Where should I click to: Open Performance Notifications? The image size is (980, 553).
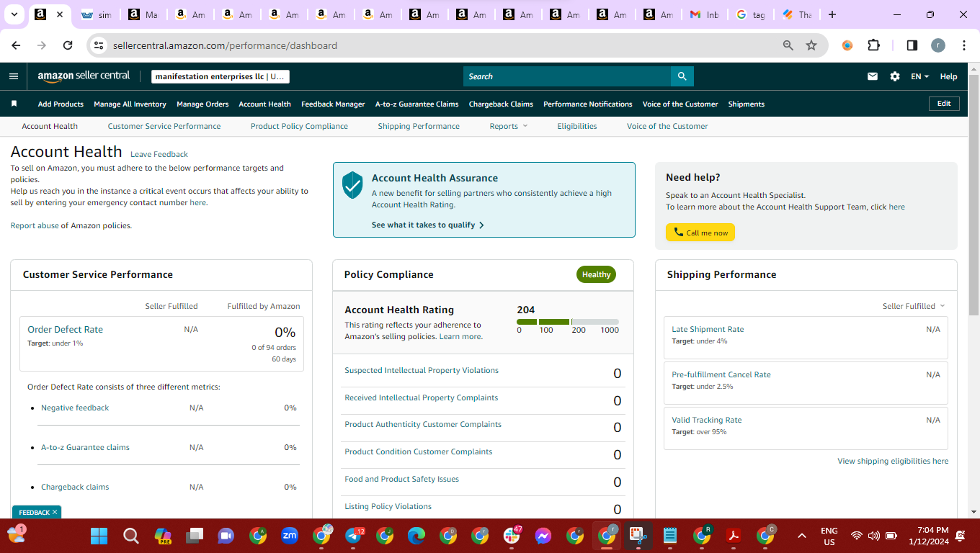point(588,104)
